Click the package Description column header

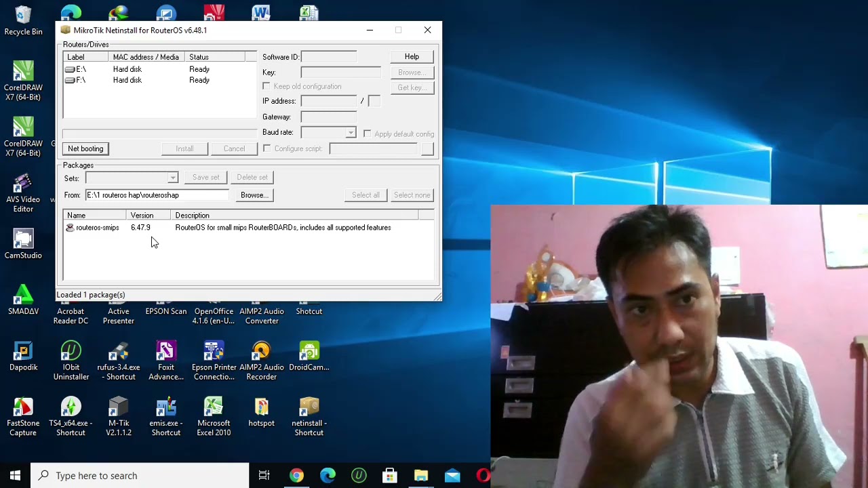(x=295, y=216)
